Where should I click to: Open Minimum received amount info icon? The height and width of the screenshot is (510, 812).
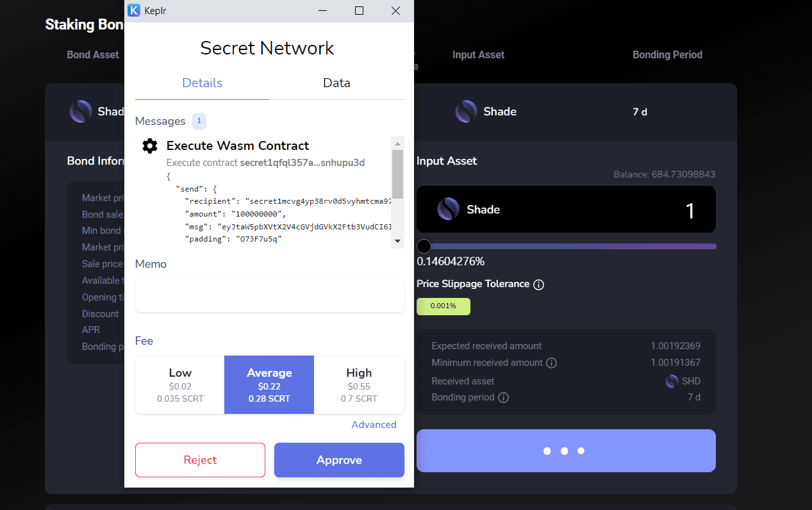click(552, 363)
